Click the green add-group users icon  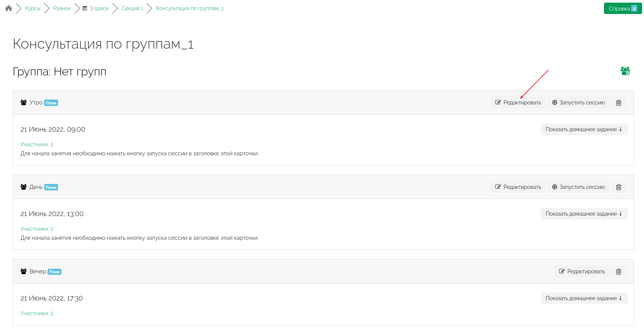point(625,71)
